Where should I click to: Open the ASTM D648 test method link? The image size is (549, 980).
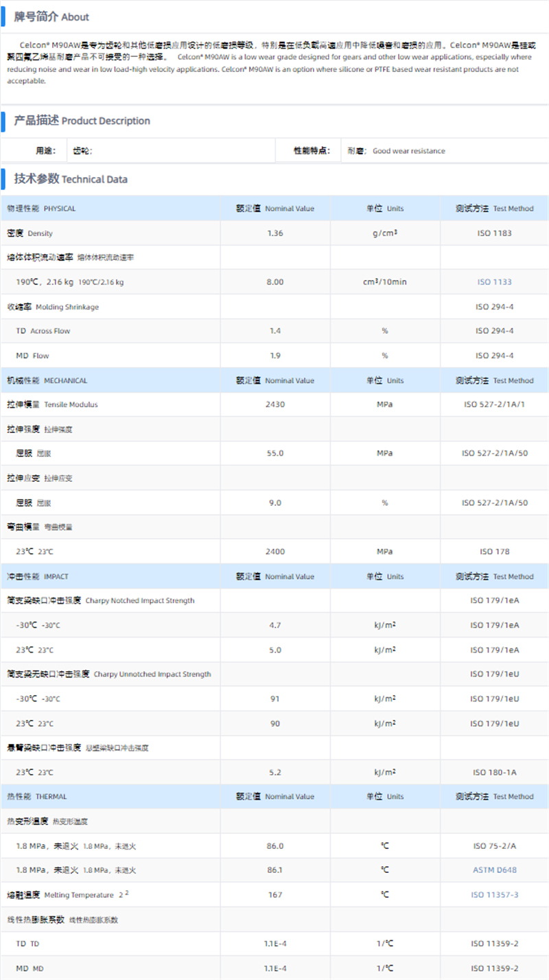click(494, 870)
